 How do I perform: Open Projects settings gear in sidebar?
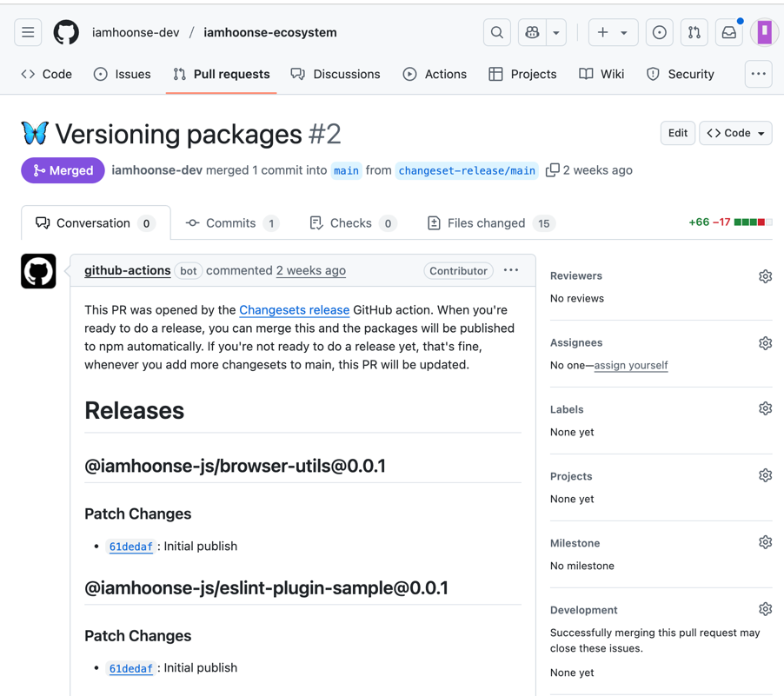click(765, 475)
